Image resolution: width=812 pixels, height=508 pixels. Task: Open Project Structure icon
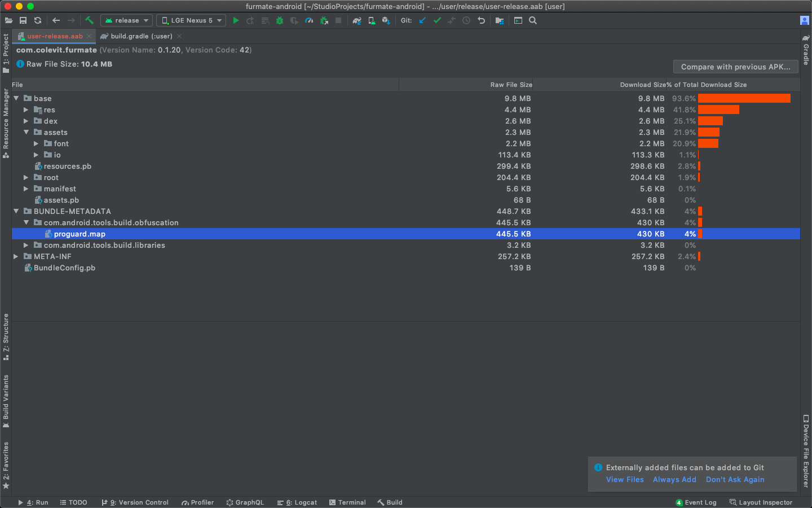[500, 20]
